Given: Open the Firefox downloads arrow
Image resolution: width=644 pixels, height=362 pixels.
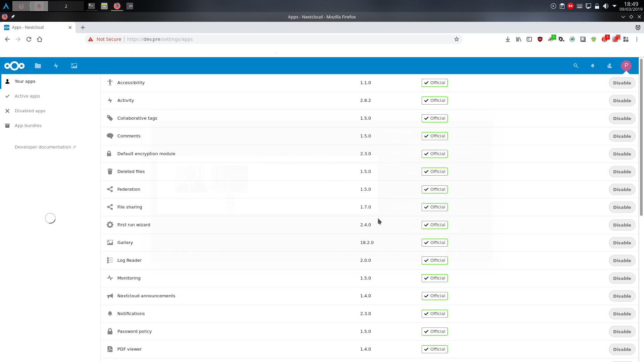Looking at the screenshot, I should (508, 39).
